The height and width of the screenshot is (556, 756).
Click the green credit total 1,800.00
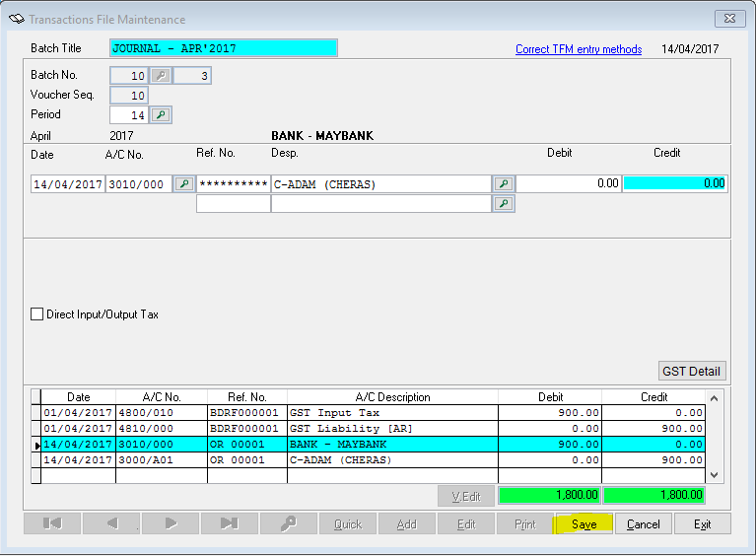pyautogui.click(x=654, y=495)
